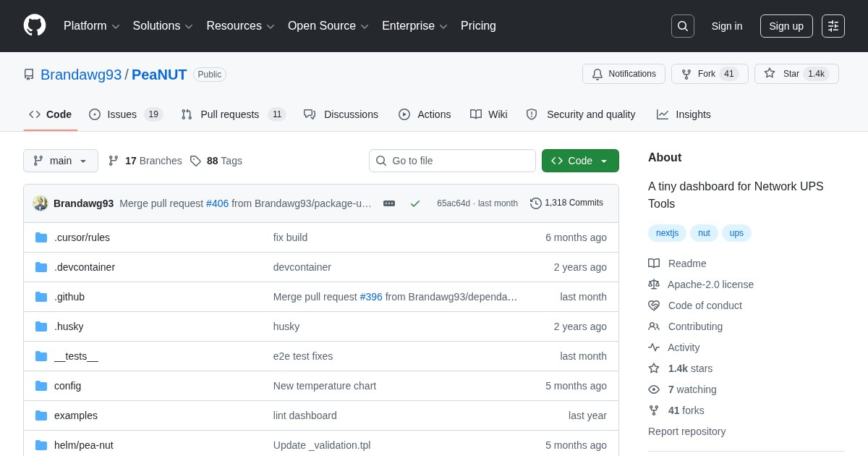This screenshot has width=868, height=456.
Task: Open appearance settings sliders icon
Action: (x=833, y=26)
